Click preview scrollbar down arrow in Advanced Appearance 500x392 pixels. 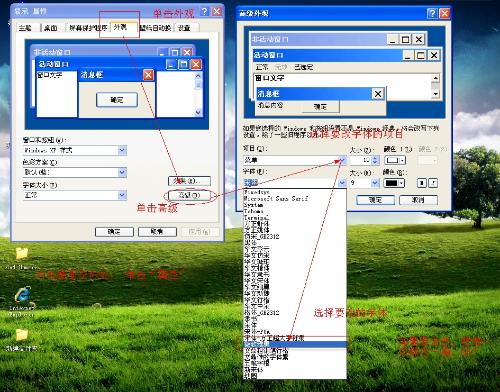point(436,94)
